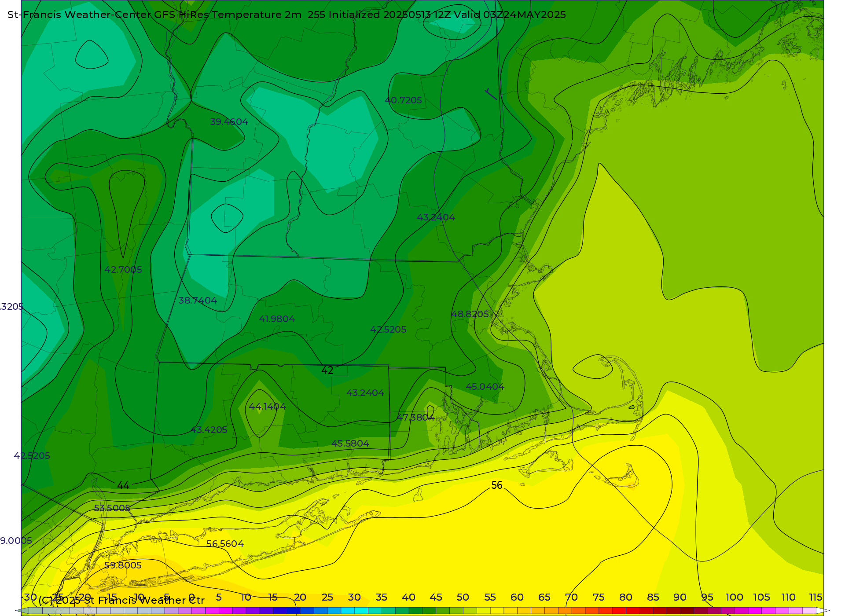Pick the 44.1404 temperature value
This screenshot has width=845, height=616.
(267, 407)
